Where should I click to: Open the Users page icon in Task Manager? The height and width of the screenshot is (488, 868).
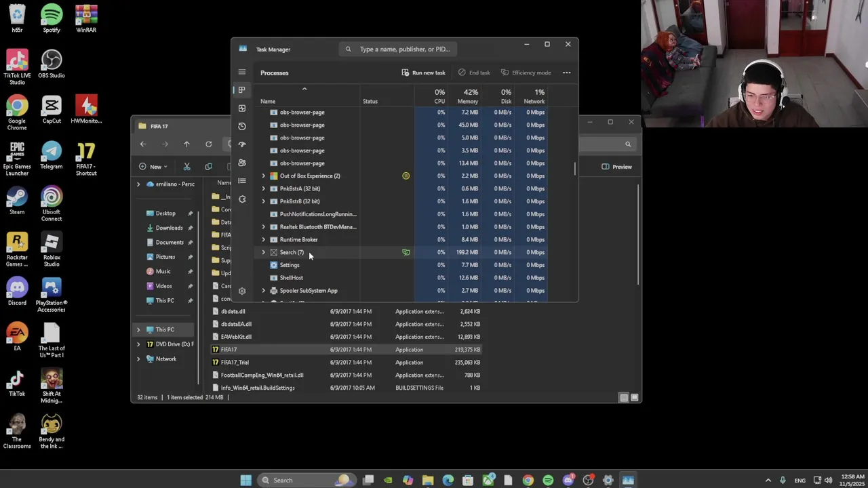[x=241, y=163]
